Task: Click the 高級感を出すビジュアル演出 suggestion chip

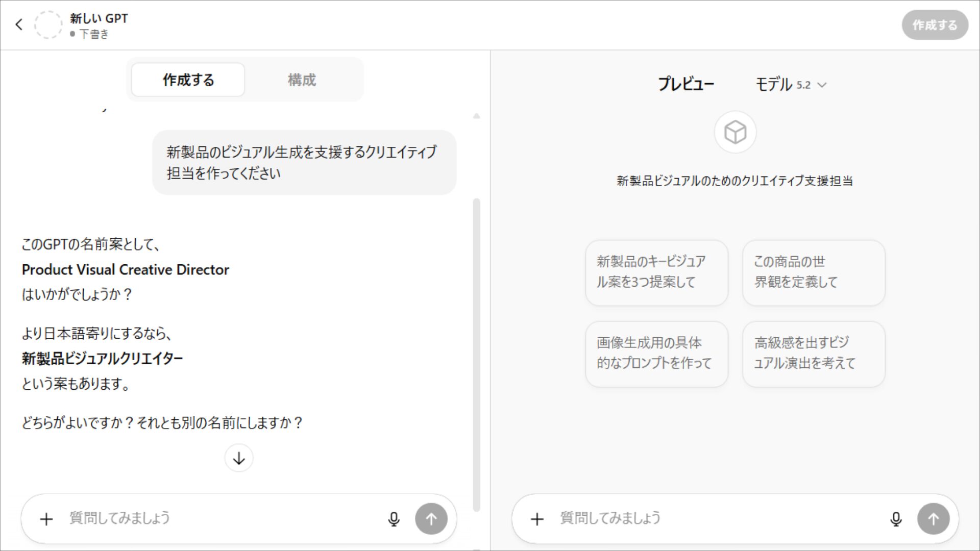Action: click(814, 354)
